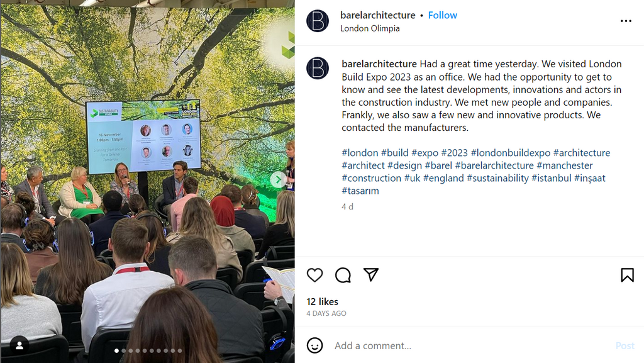Post the comment

[625, 346]
